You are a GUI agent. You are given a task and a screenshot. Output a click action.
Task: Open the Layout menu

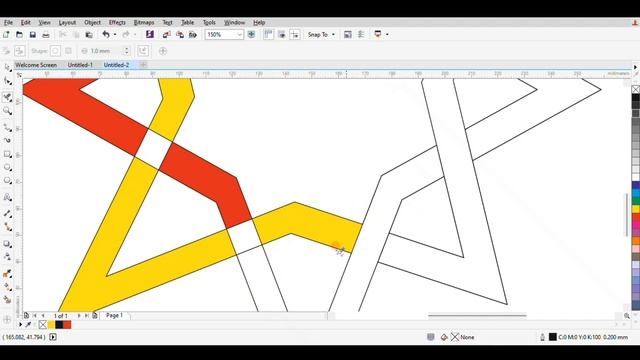(67, 22)
